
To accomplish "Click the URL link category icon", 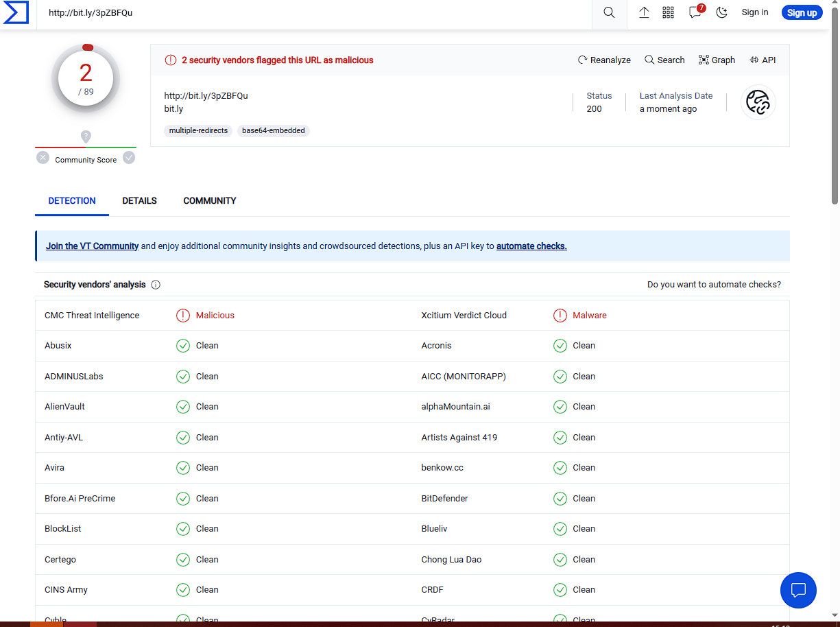I will [x=758, y=103].
